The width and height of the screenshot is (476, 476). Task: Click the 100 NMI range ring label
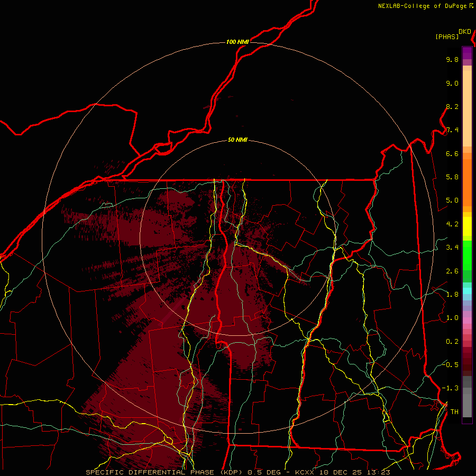237,42
